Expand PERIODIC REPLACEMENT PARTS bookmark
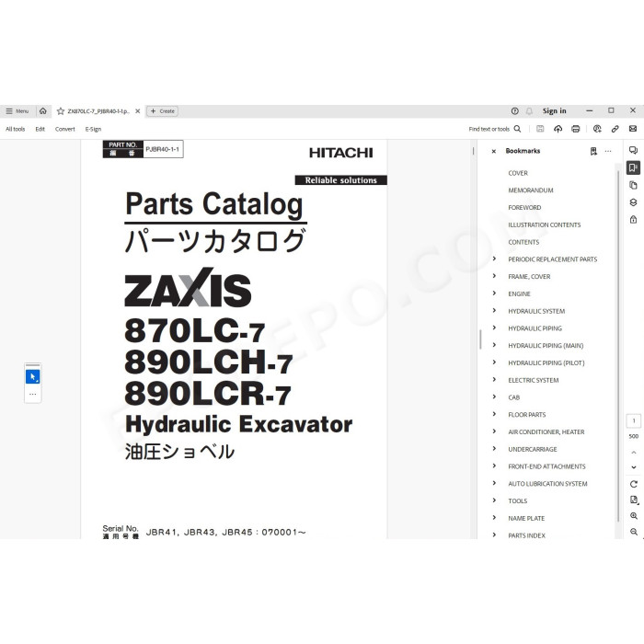The image size is (644, 644). click(x=494, y=259)
